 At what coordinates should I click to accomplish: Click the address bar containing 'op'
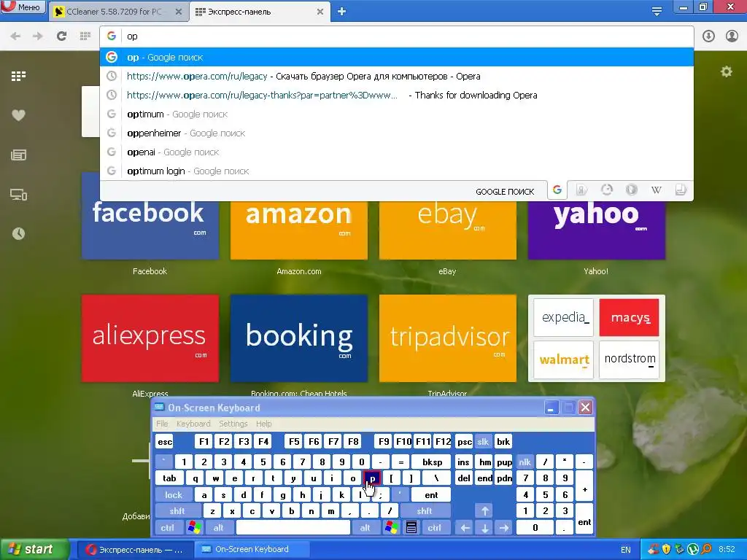(396, 36)
